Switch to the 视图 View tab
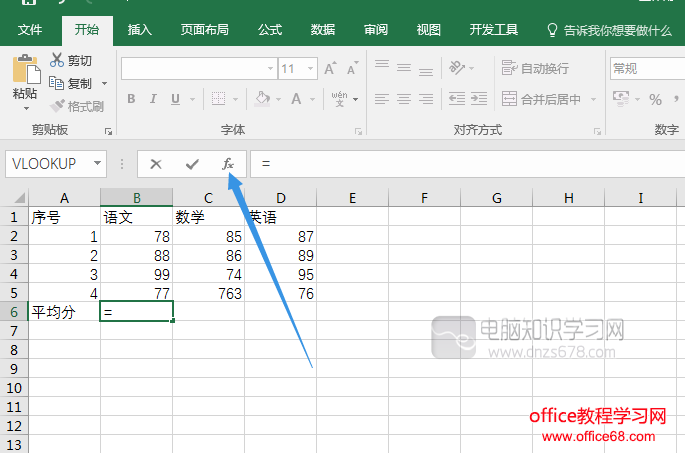The width and height of the screenshot is (685, 453). click(429, 30)
